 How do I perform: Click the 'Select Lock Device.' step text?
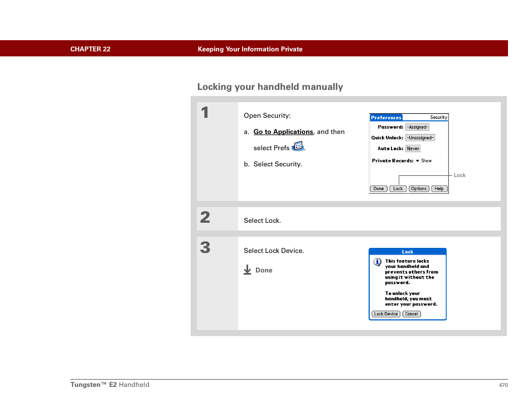(x=274, y=251)
